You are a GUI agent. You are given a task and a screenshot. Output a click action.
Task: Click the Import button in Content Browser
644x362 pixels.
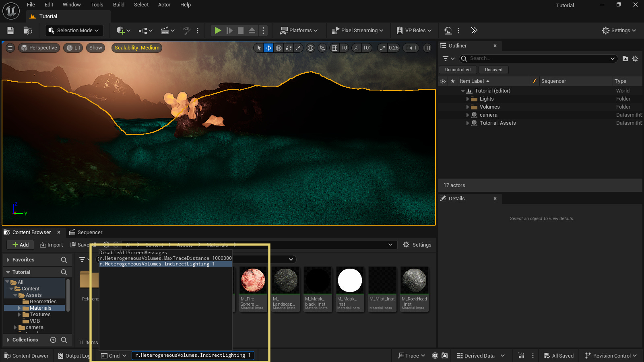pyautogui.click(x=52, y=245)
